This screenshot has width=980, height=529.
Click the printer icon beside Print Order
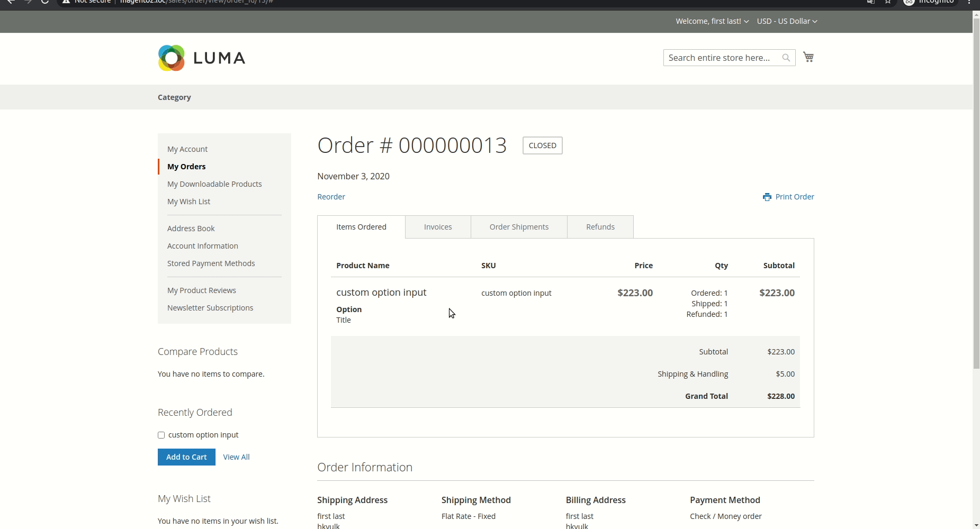point(768,196)
